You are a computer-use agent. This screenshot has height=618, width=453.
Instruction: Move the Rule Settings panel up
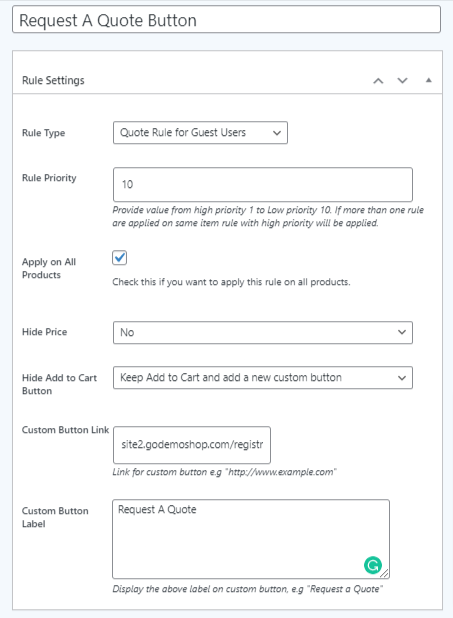(378, 81)
